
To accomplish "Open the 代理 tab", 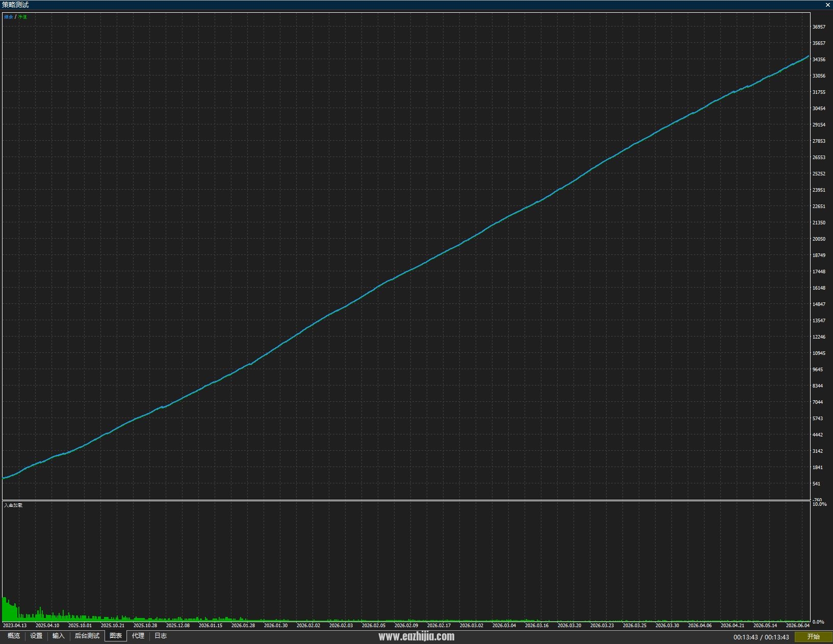I will [x=138, y=636].
